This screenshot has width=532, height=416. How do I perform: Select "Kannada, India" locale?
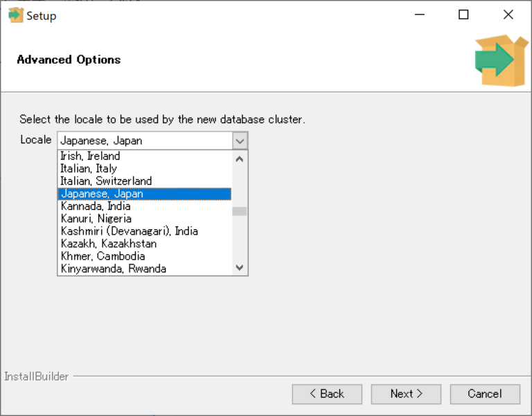(x=96, y=206)
